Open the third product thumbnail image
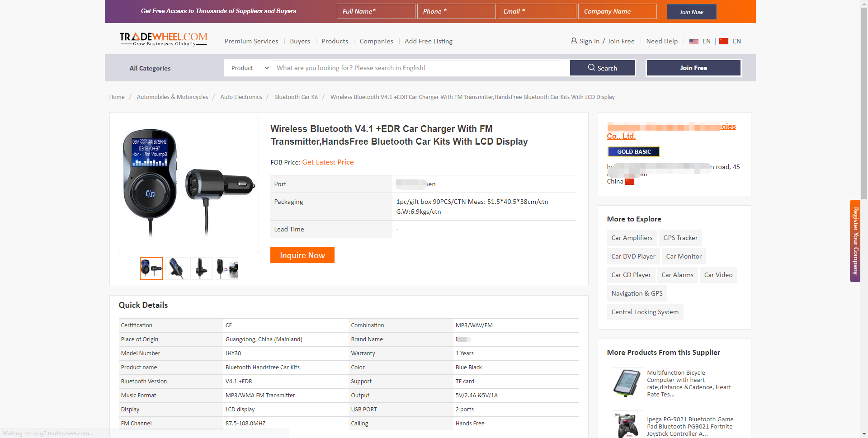The height and width of the screenshot is (438, 868). 202,268
